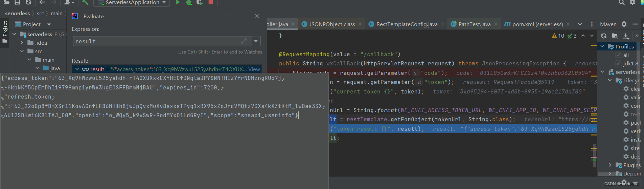Collapse the main folder in project tree
Viewport: 644px width, 189px height.
pyautogui.click(x=29, y=60)
